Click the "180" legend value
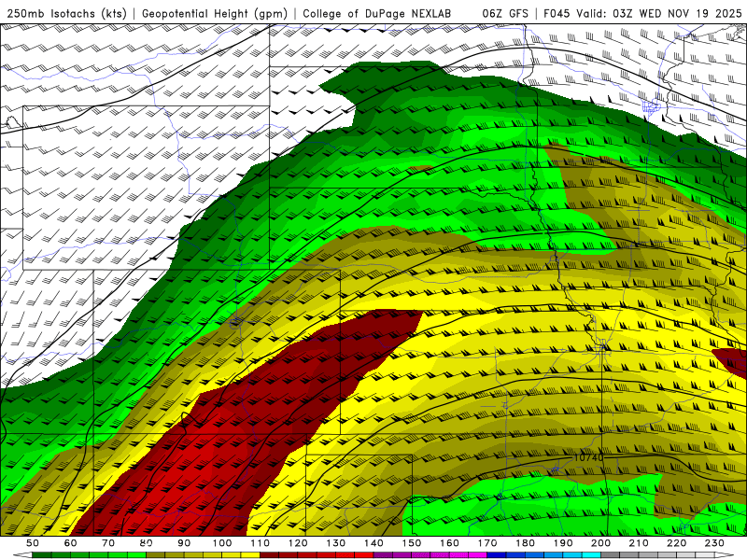Image resolution: width=747 pixels, height=560 pixels. [526, 543]
